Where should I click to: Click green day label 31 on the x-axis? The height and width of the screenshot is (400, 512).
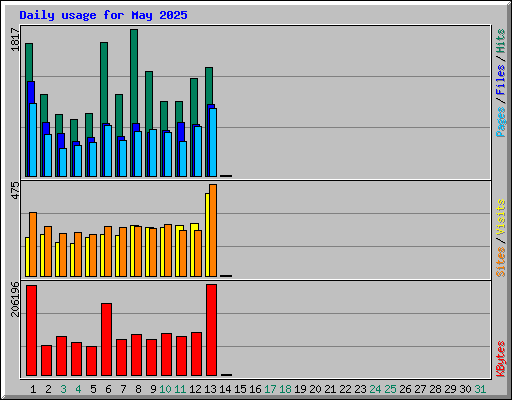click(x=480, y=389)
